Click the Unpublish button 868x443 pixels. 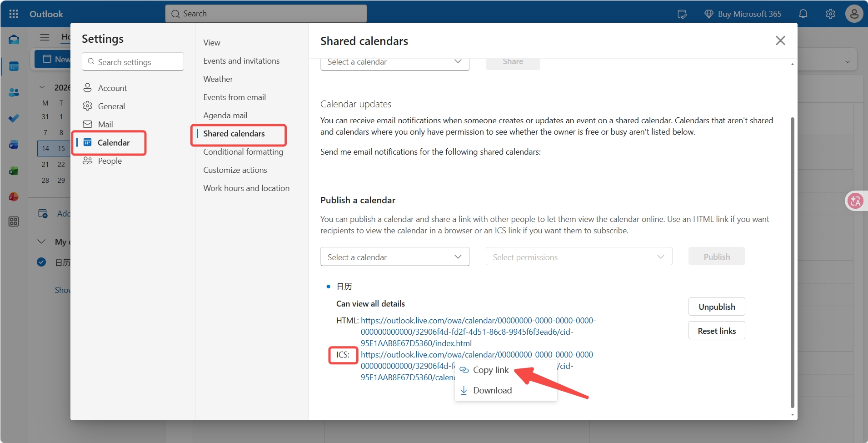[x=717, y=307]
